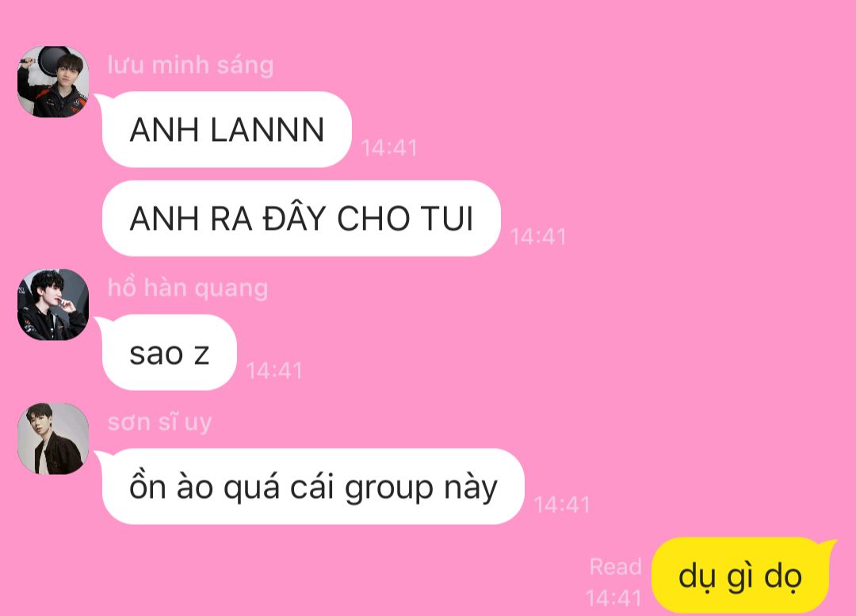Click timestamp beside 'sao z' message
The image size is (856, 616).
click(274, 371)
